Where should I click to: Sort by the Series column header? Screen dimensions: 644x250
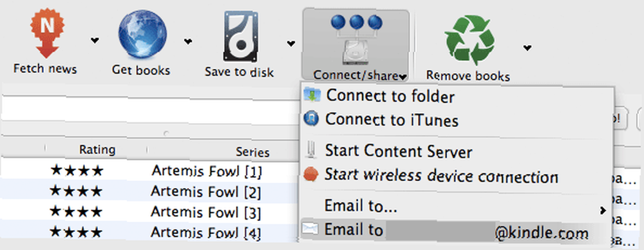tap(252, 152)
